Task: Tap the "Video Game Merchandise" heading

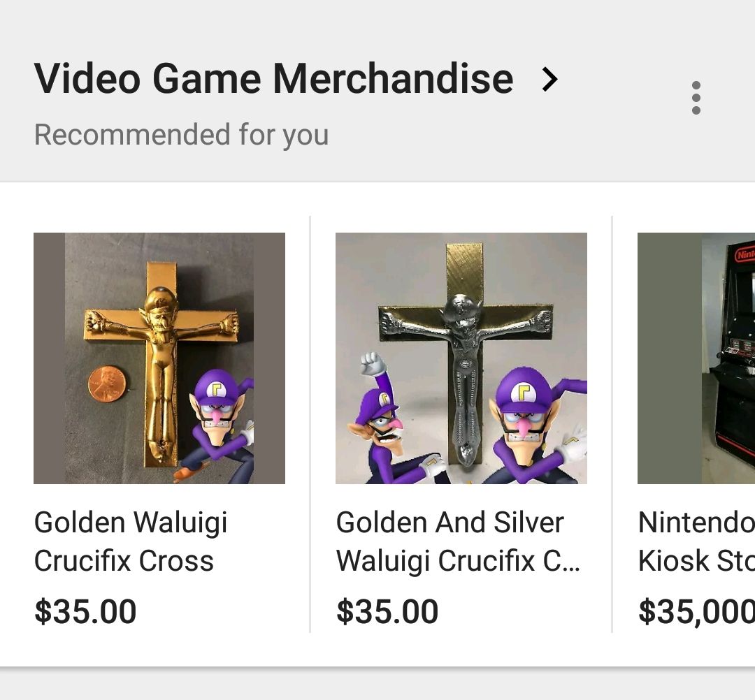Action: [273, 78]
